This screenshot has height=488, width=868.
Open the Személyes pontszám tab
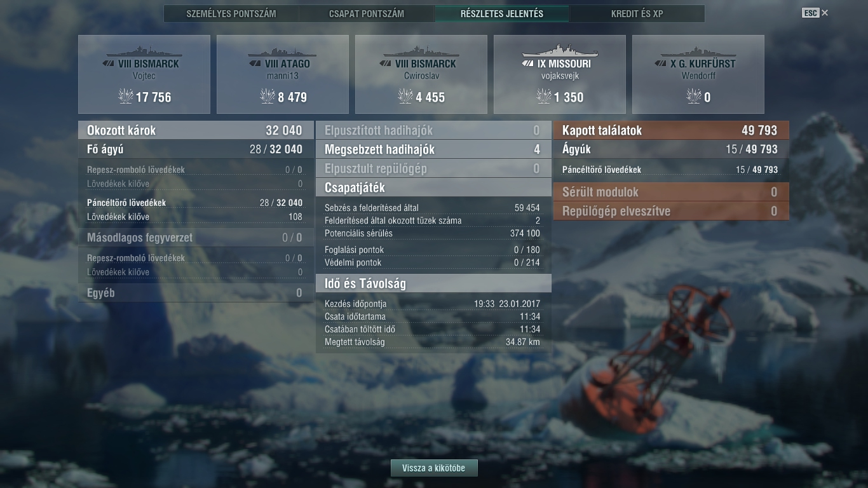(231, 13)
